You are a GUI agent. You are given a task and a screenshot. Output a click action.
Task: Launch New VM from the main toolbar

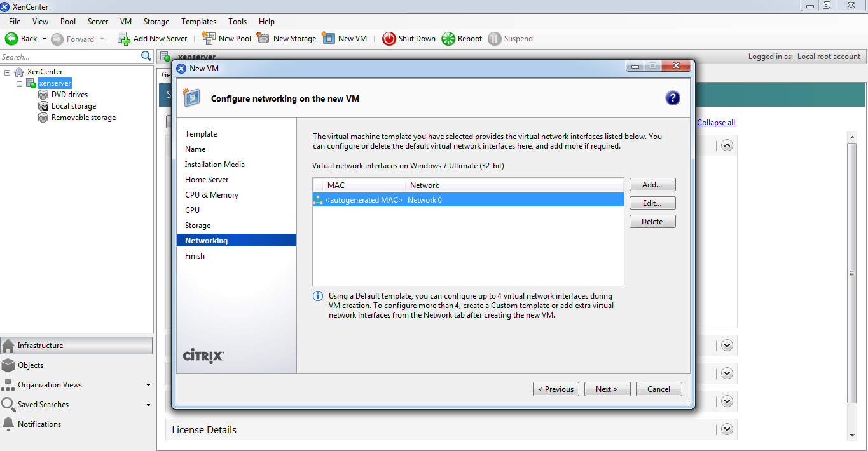click(x=345, y=39)
